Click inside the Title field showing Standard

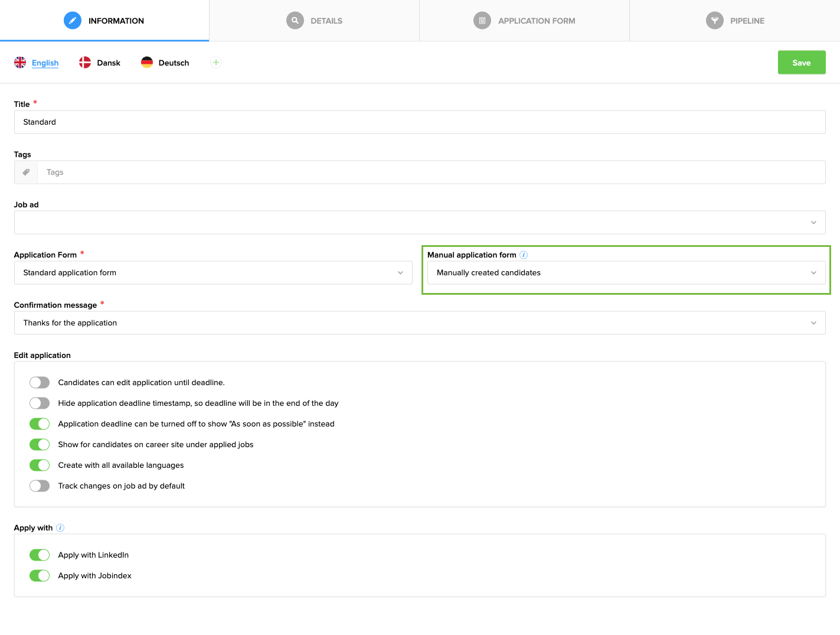(x=236, y=122)
